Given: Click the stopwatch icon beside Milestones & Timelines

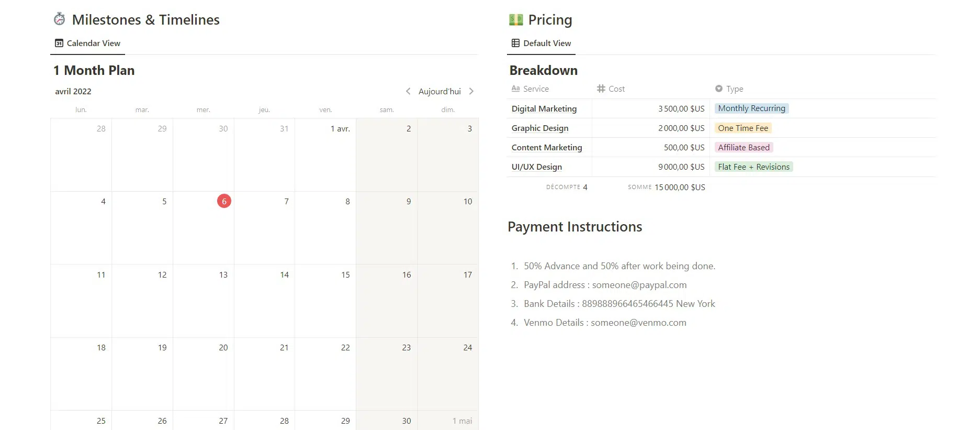Looking at the screenshot, I should (x=60, y=19).
